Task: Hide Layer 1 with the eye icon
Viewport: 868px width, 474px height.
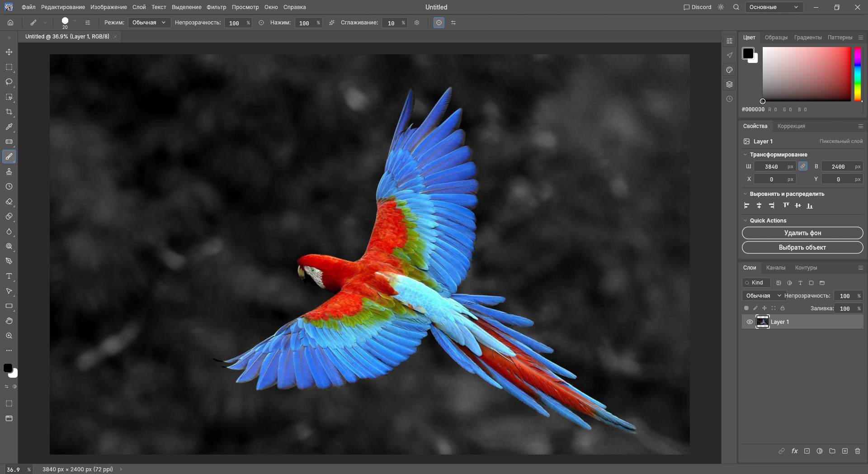Action: click(750, 322)
